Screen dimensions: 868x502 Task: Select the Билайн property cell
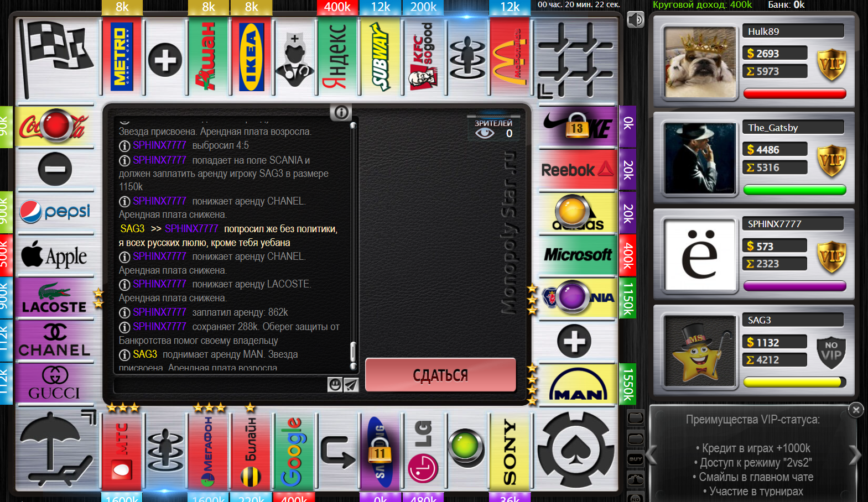click(x=251, y=451)
